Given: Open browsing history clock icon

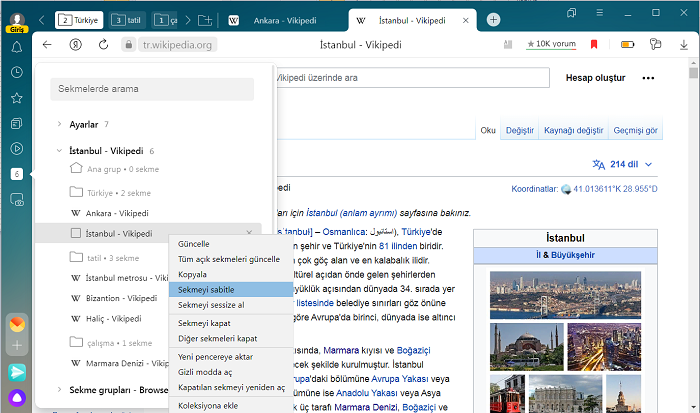Looking at the screenshot, I should [x=17, y=72].
